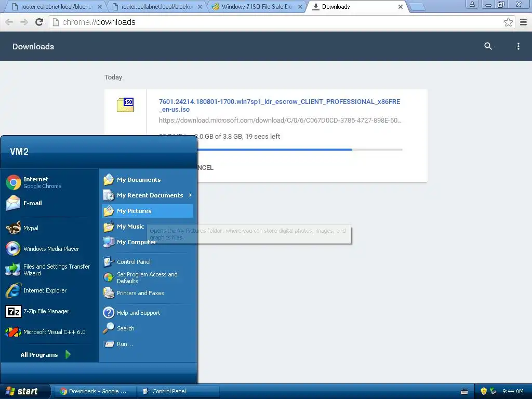Click the Start button on taskbar

(24, 391)
